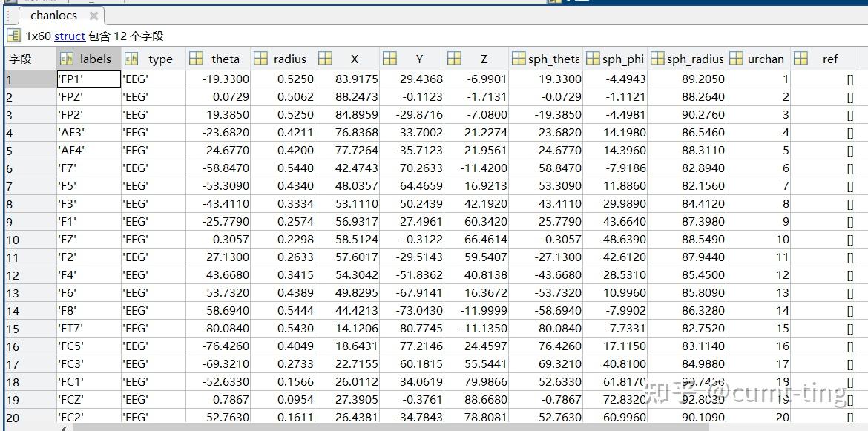This screenshot has width=868, height=431.
Task: Select Y value -73.0430
Action: [412, 311]
